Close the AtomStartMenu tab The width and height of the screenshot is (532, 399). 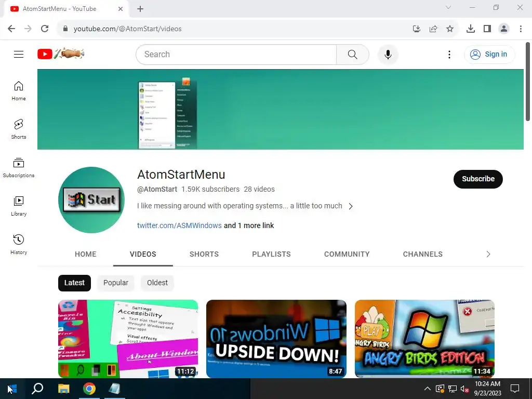click(x=121, y=9)
